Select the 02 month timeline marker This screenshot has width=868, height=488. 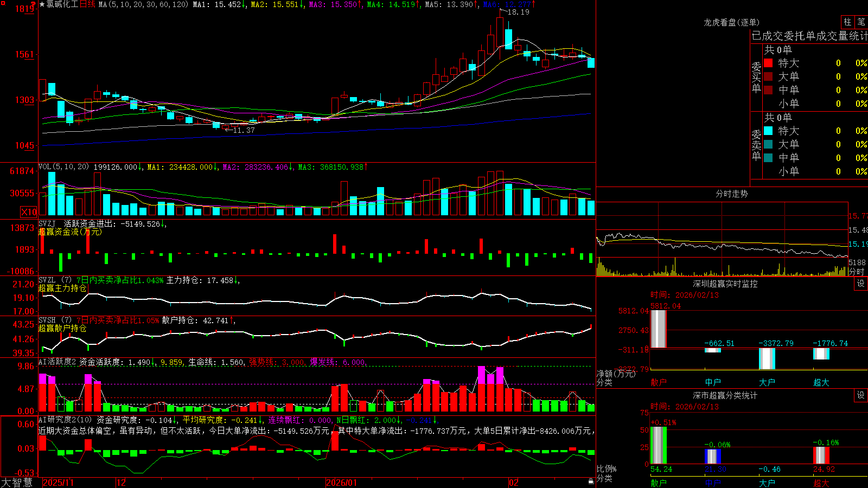514,483
